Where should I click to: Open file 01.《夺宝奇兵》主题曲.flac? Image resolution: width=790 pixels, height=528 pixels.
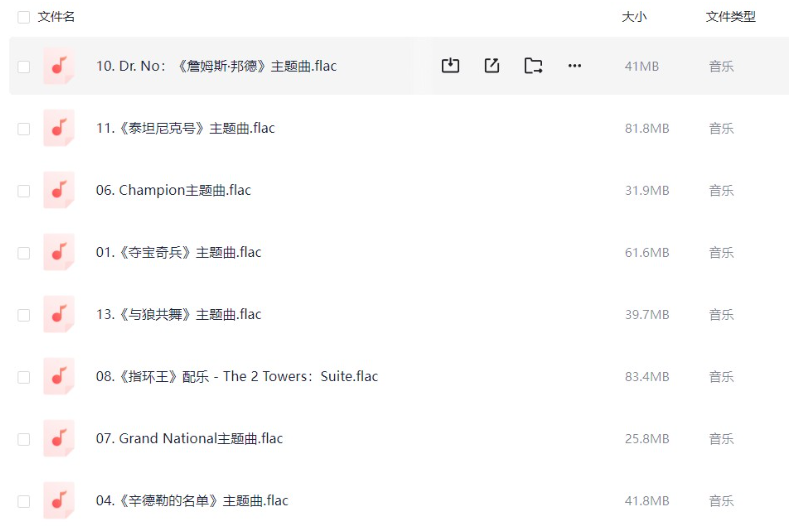pos(178,252)
